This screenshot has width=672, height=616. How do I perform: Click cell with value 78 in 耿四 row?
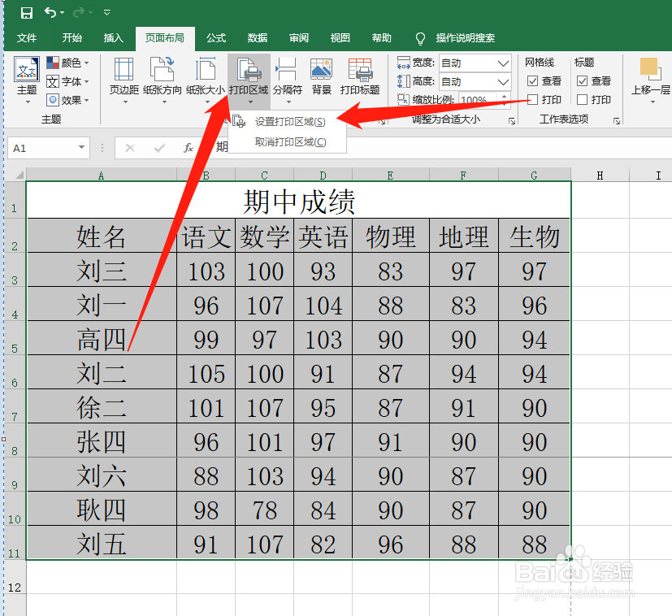pos(264,510)
